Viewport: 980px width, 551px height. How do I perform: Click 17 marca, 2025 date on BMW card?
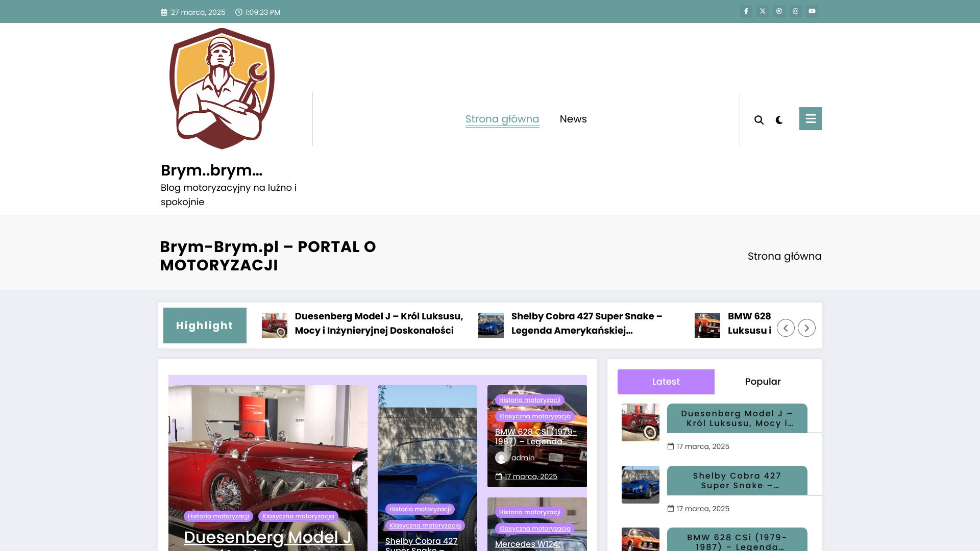(531, 477)
